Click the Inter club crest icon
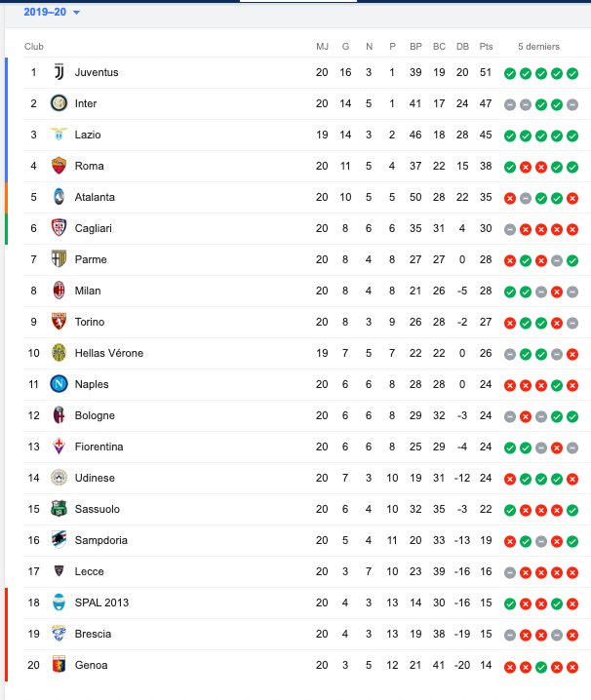 [x=59, y=103]
